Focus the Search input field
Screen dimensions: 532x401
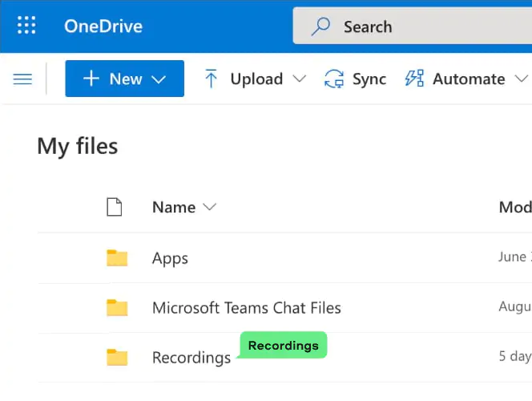pos(413,26)
